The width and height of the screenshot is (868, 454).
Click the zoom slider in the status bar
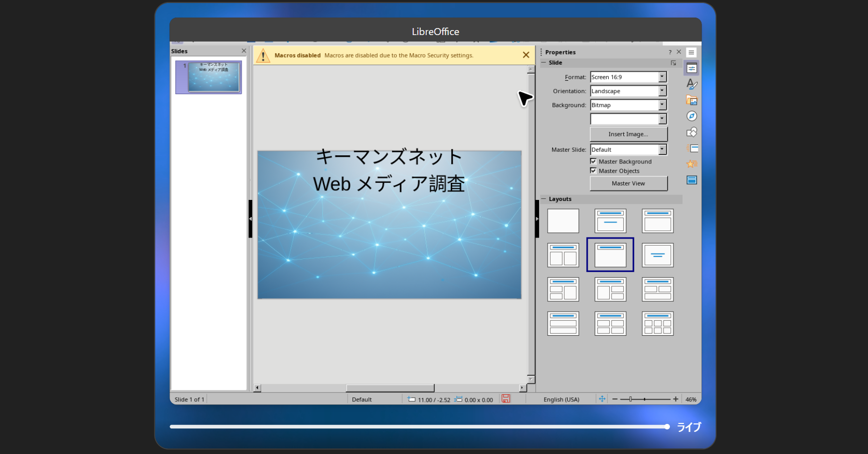645,399
